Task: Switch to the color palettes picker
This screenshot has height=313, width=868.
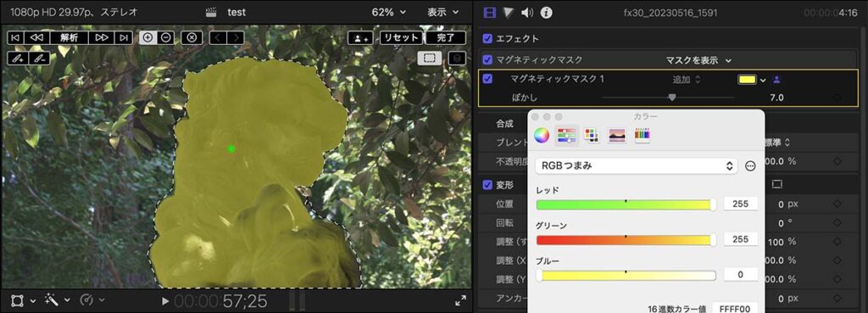Action: click(x=592, y=135)
